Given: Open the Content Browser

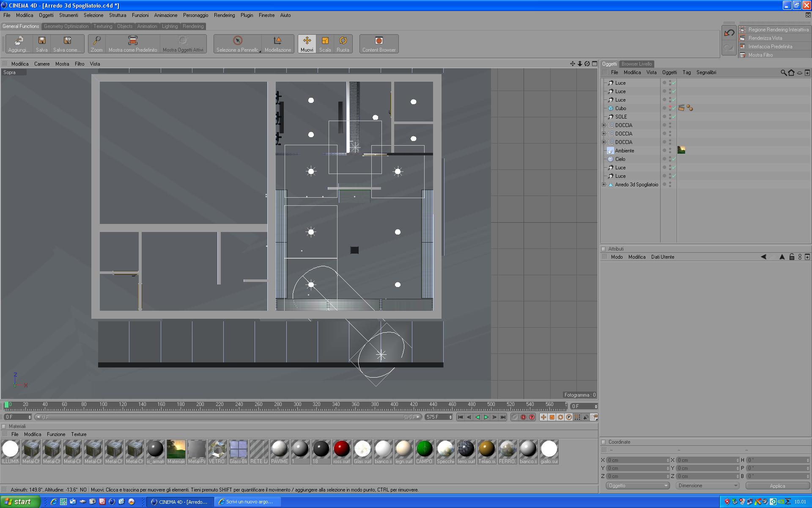Looking at the screenshot, I should [379, 44].
